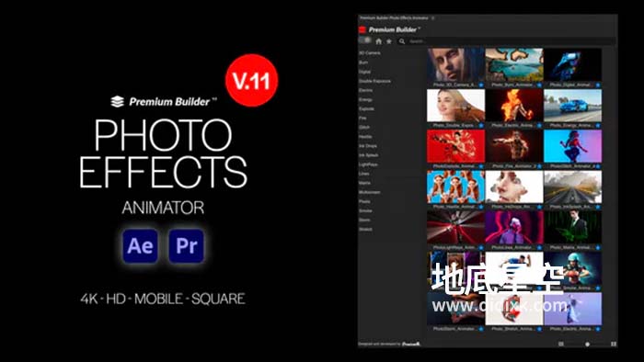This screenshot has width=644, height=362.
Task: Go to the Home view in Premium Builder
Action: (379, 41)
